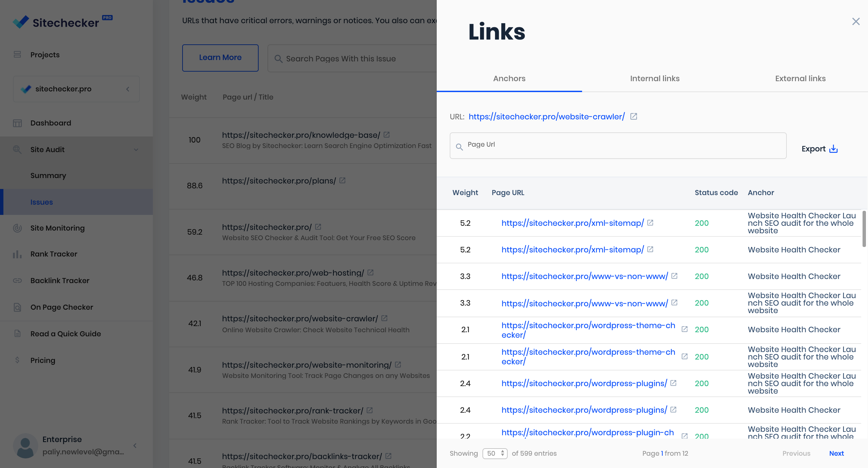868x468 pixels.
Task: Click the Export download icon
Action: 833,149
